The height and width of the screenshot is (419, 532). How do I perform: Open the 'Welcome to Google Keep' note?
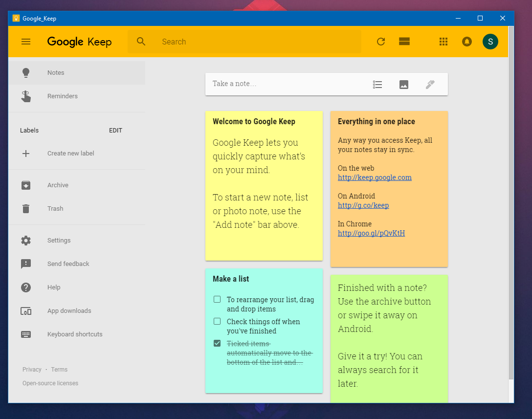coord(264,186)
